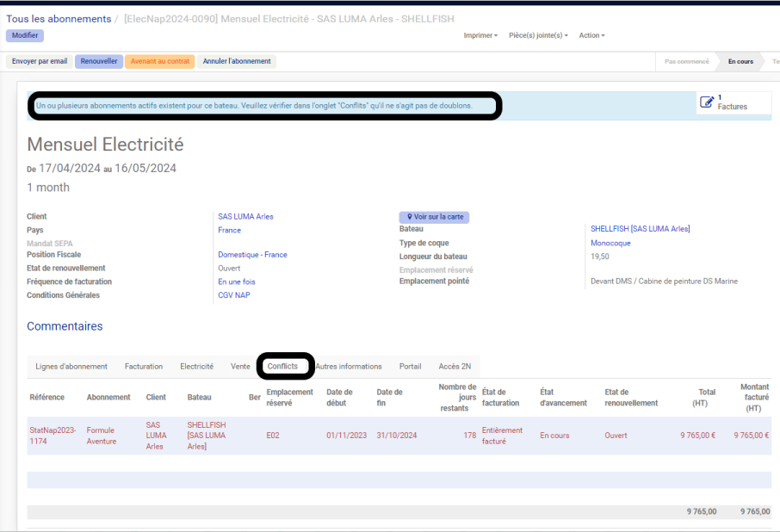Viewport: 780px width, 532px height.
Task: Sort by the Abonnement column header
Action: [x=108, y=397]
